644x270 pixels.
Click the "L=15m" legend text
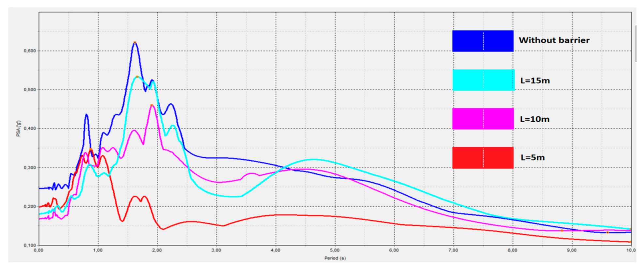[535, 81]
